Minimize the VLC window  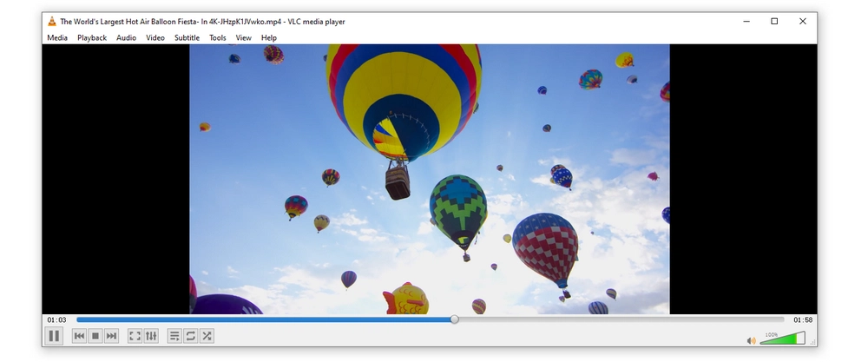[x=746, y=22]
